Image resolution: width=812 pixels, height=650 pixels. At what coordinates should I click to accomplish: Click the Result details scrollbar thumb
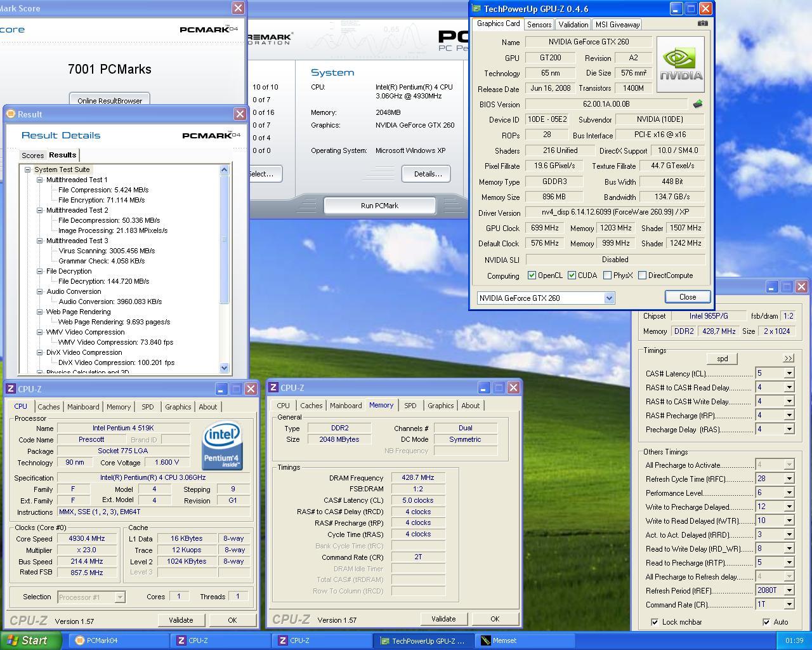(224, 239)
